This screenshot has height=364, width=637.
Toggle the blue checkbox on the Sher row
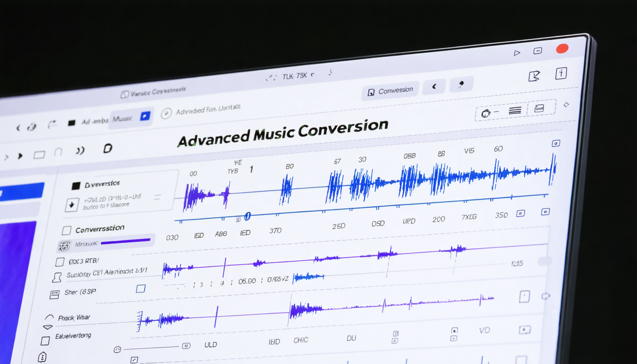coord(140,288)
